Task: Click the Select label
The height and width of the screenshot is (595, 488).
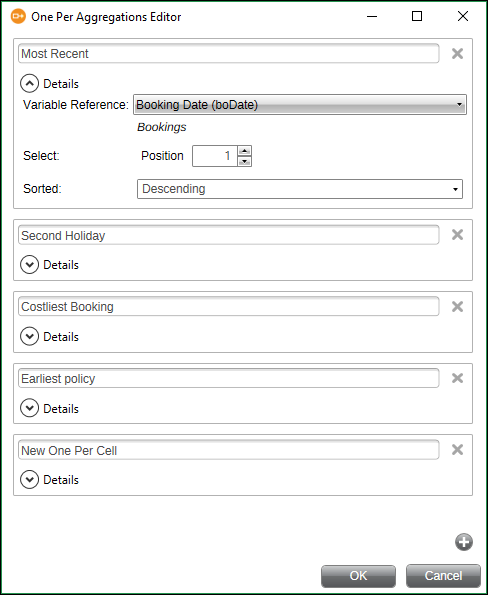Action: click(x=41, y=156)
